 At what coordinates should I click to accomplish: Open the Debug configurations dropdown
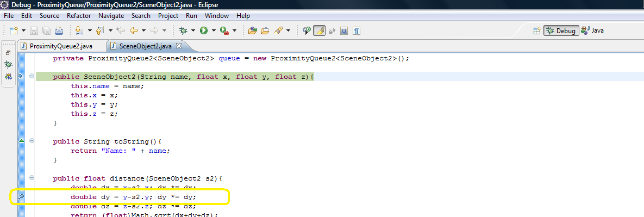click(x=193, y=30)
